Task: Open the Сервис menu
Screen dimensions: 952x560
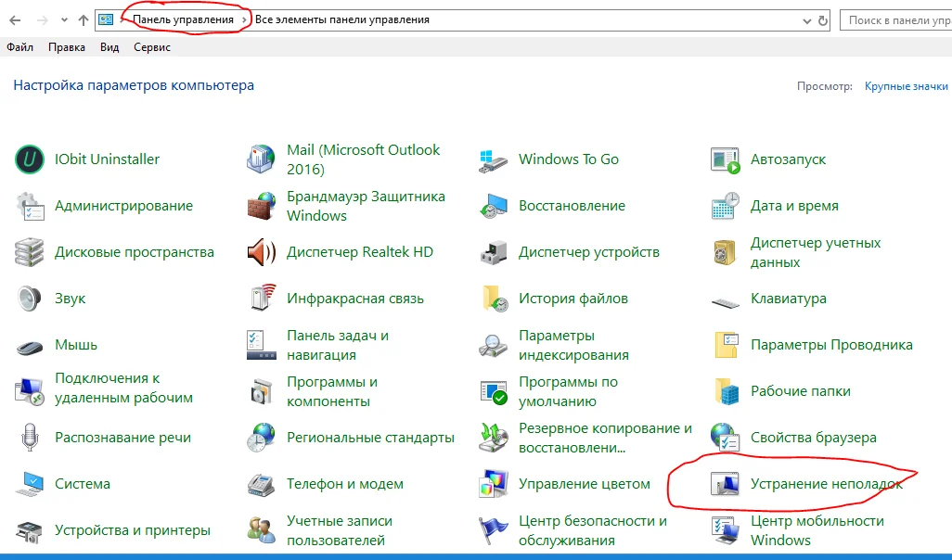Action: point(152,47)
